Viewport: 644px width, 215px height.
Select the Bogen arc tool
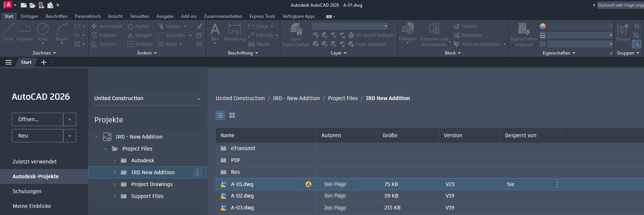[x=62, y=33]
